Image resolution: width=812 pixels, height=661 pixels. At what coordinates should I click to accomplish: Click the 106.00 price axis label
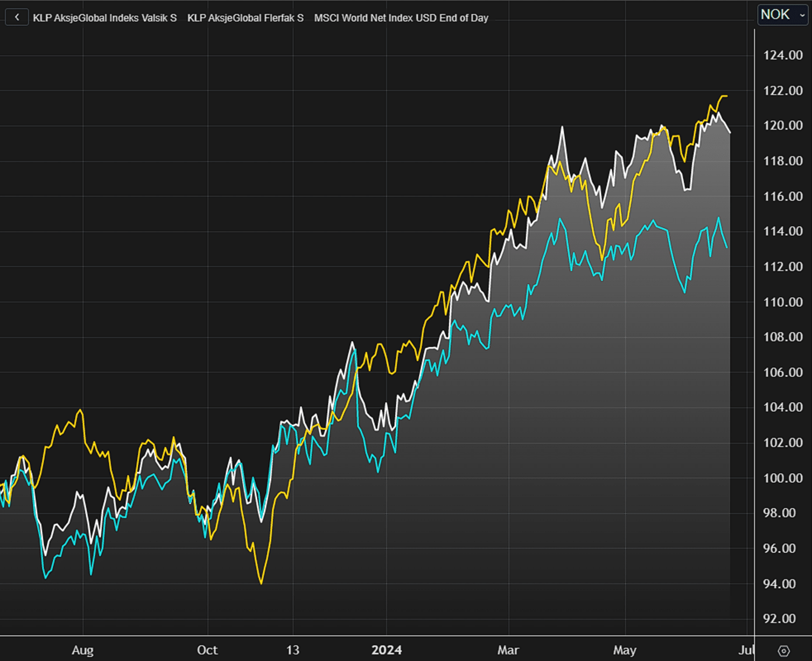tap(783, 372)
